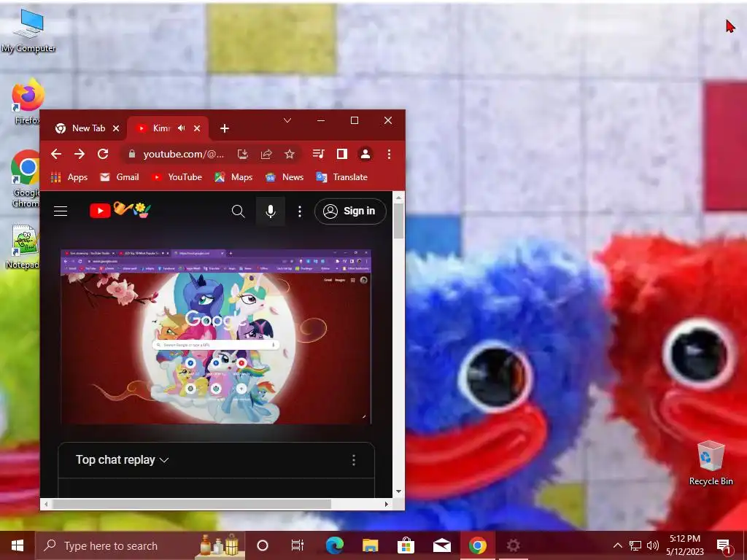Reload the YouTube page
The height and width of the screenshot is (560, 747).
point(103,154)
